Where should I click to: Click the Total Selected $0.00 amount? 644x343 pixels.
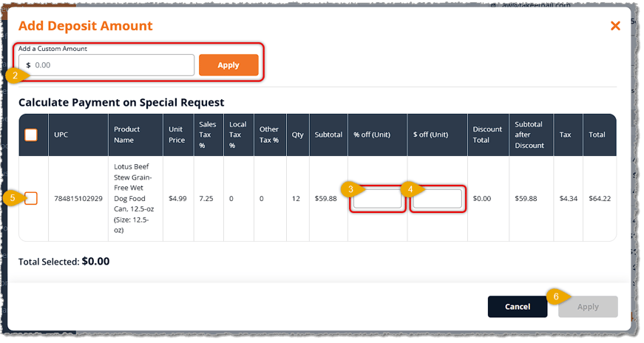click(x=95, y=261)
